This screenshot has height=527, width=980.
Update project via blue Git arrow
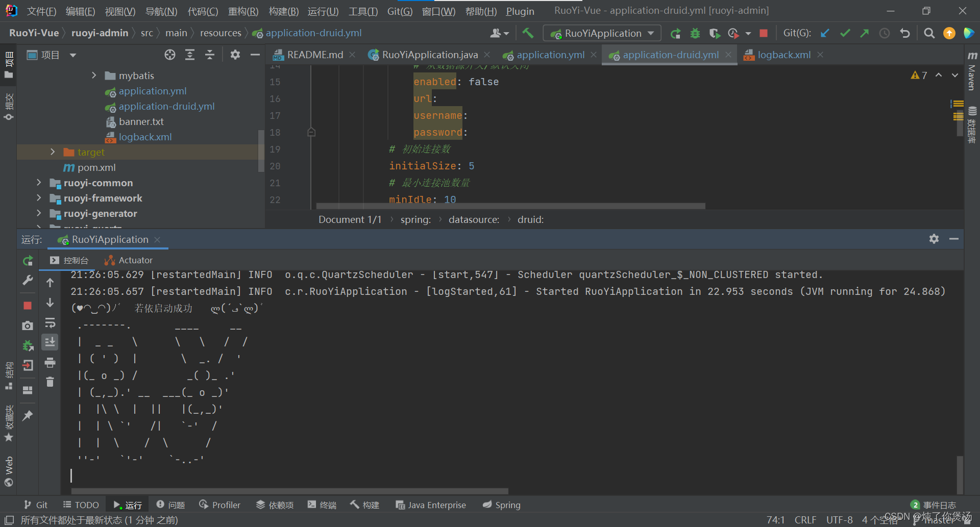click(825, 33)
